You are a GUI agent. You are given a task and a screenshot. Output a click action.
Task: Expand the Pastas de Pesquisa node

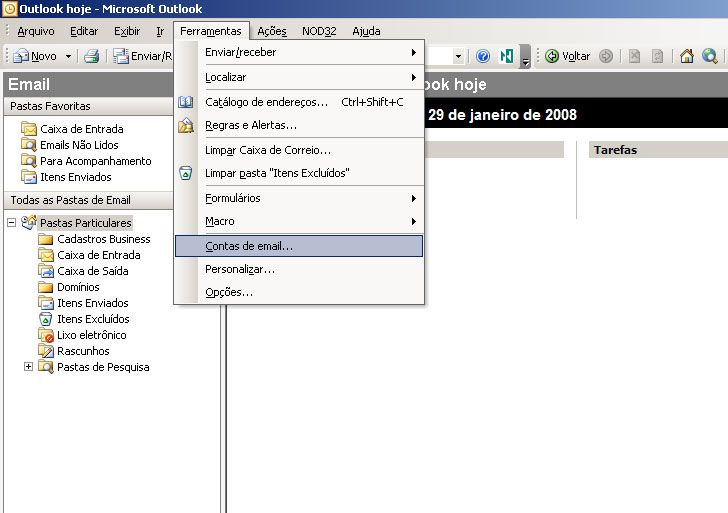28,367
